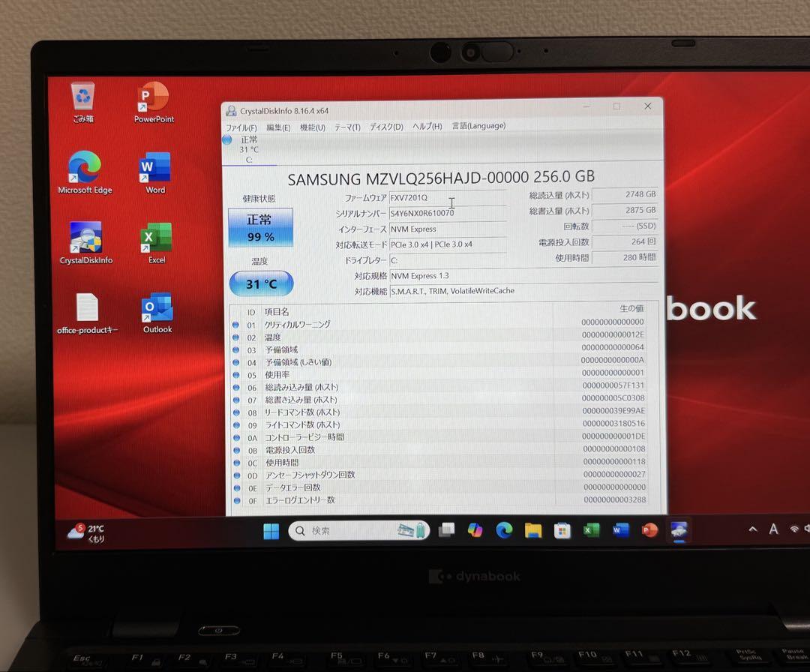The width and height of the screenshot is (810, 672).
Task: Click the 使用時間 value 280 時間
Action: click(x=625, y=257)
